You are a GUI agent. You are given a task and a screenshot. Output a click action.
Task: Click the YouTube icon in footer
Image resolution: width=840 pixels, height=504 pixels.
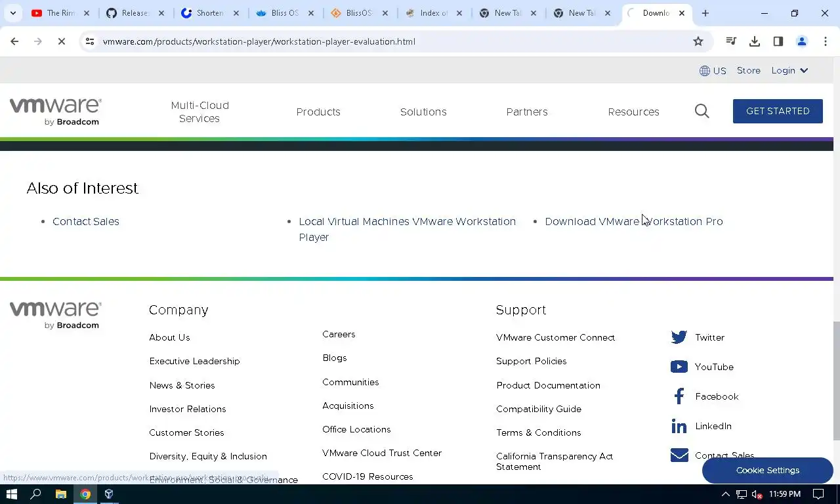point(679,367)
